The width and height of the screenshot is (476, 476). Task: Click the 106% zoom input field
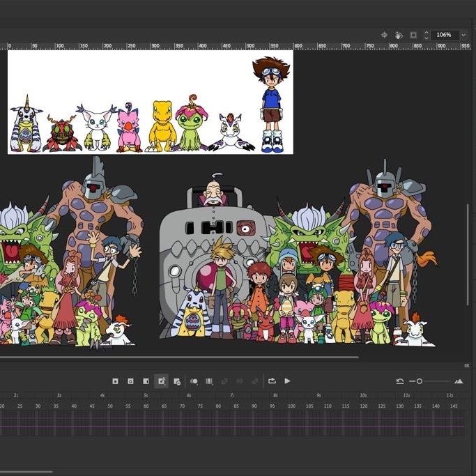[445, 35]
